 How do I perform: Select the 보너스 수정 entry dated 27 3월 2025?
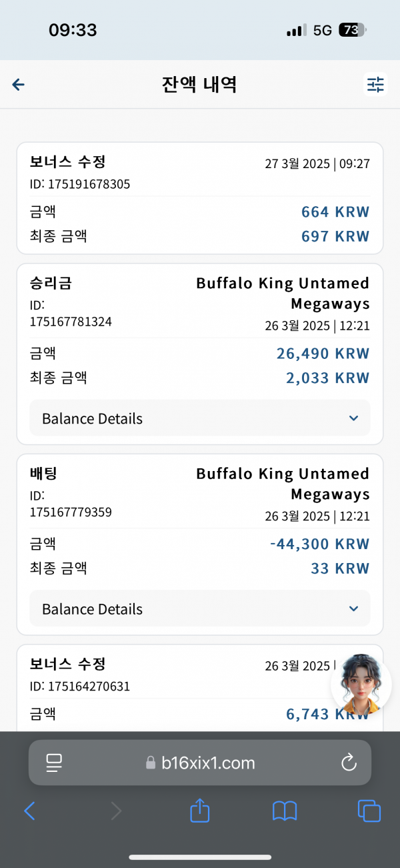pos(200,198)
